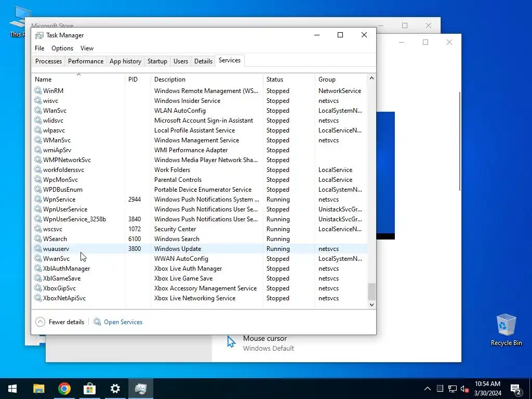The height and width of the screenshot is (399, 532).
Task: Click the 'Windows Search' description cell
Action: coord(177,239)
